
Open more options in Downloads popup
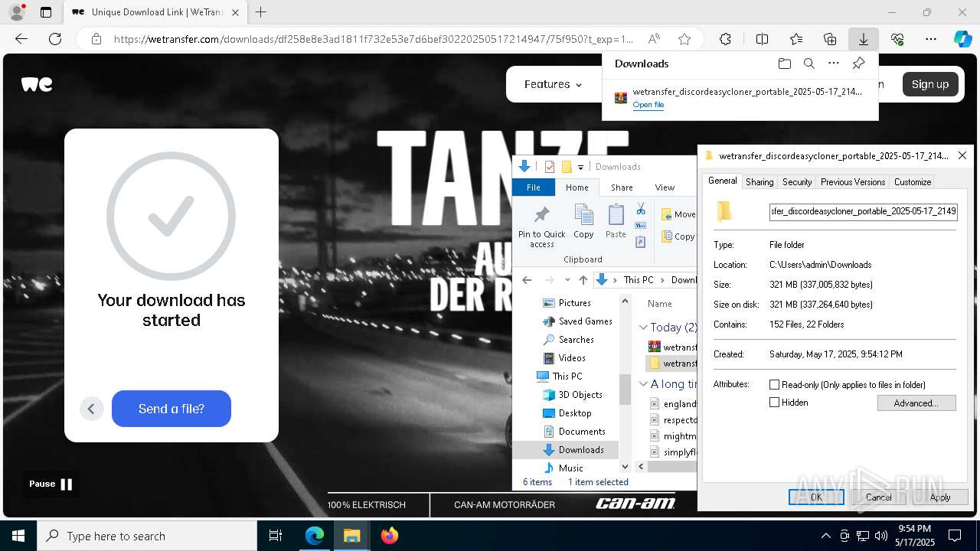click(x=834, y=64)
